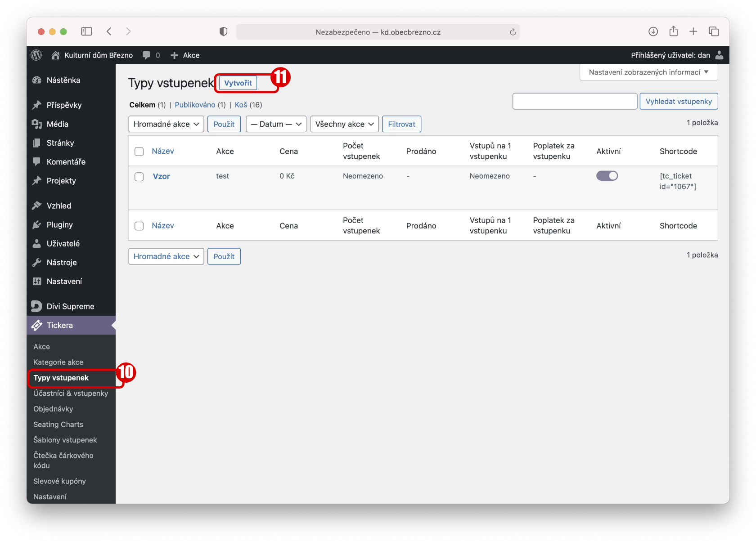Open the comments bubble icon in admin bar
This screenshot has height=541, width=756.
[x=146, y=55]
